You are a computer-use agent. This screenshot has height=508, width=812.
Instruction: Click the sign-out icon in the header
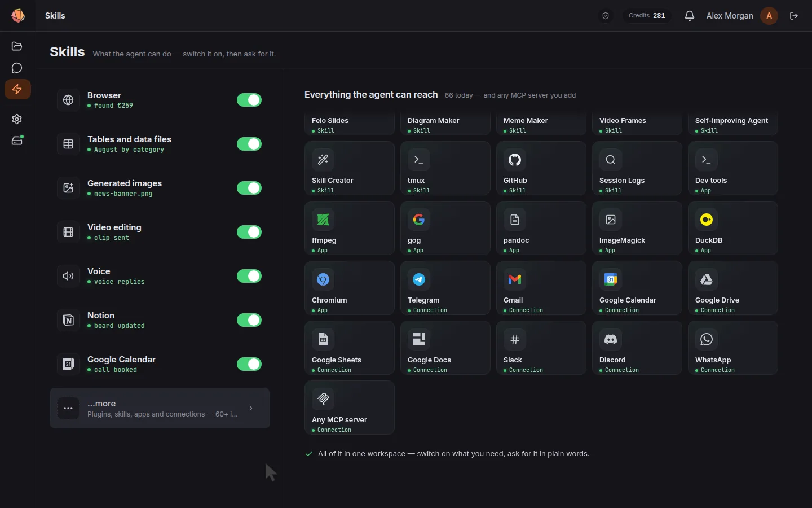[x=794, y=16]
